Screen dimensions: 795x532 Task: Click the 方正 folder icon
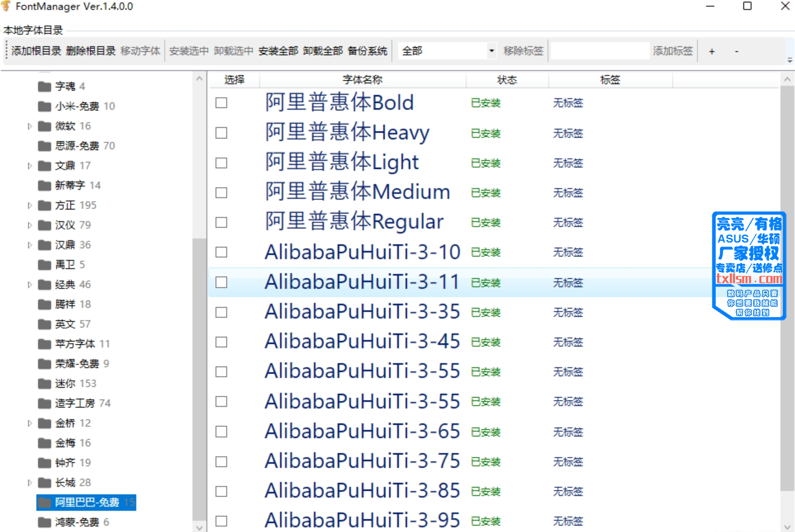(45, 205)
